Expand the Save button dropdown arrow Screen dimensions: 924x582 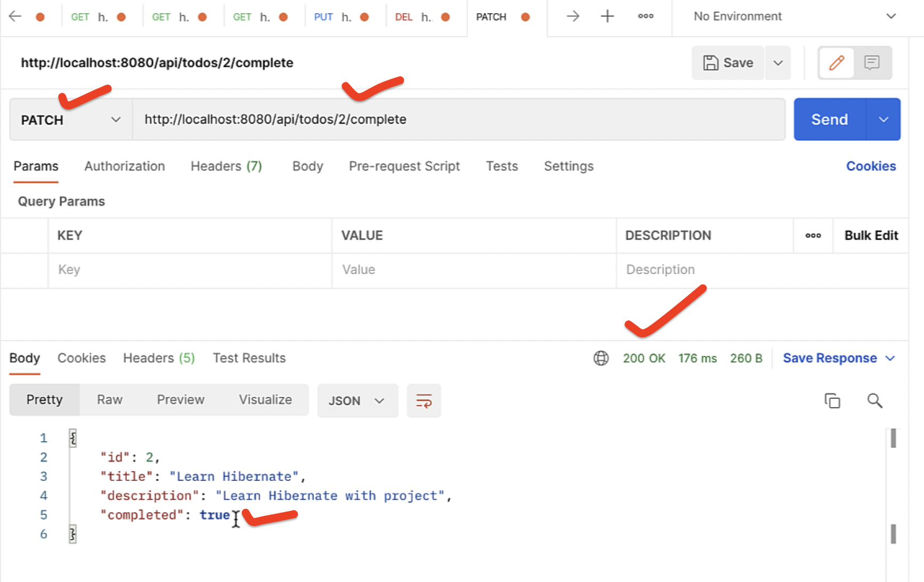777,62
